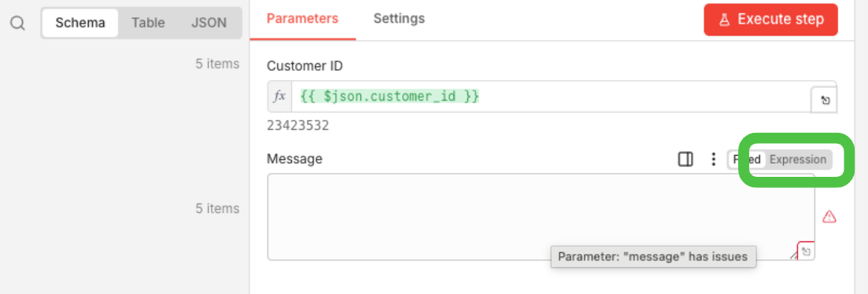Switch to Schema view
868x294 pixels.
click(x=80, y=24)
